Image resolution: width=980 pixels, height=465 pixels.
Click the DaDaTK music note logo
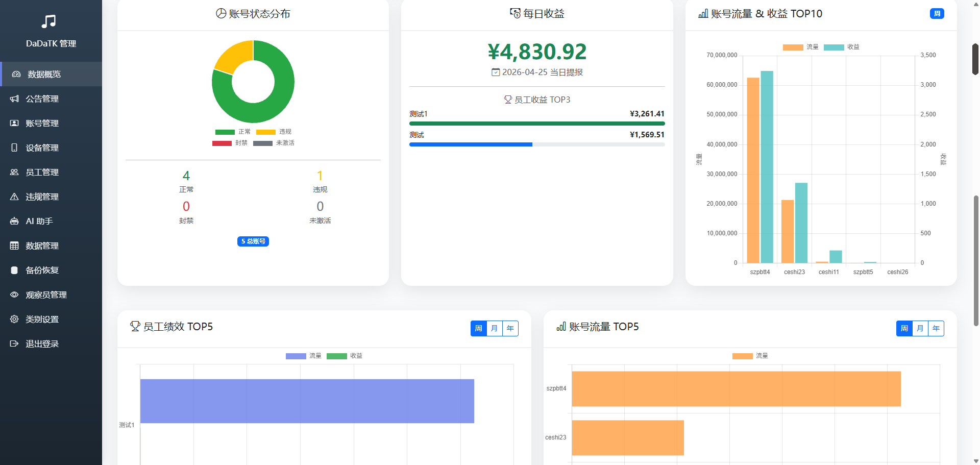pyautogui.click(x=48, y=21)
